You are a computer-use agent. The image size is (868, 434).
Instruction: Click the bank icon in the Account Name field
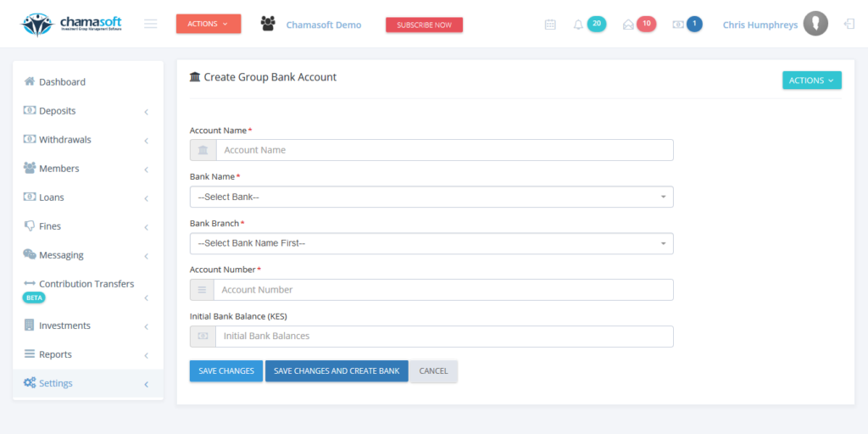tap(203, 150)
